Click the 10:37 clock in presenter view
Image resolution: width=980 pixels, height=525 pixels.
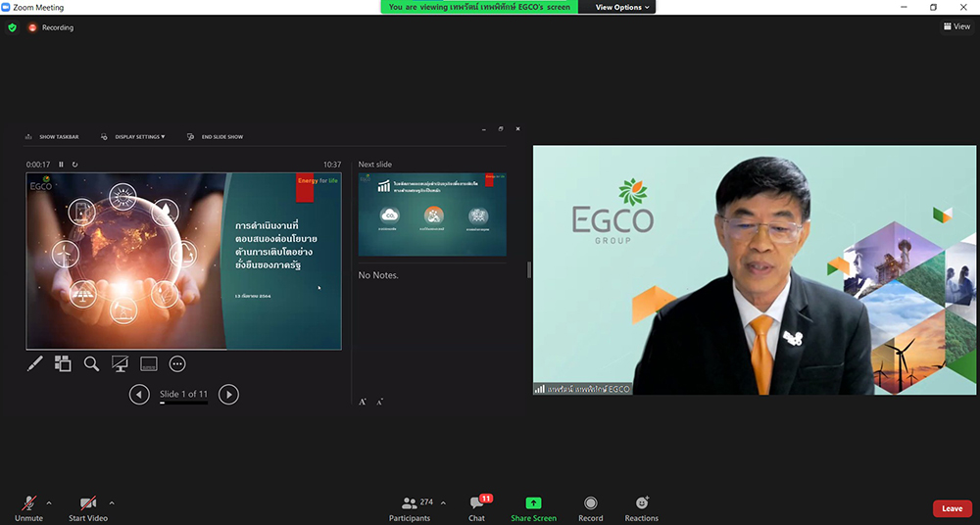point(332,165)
